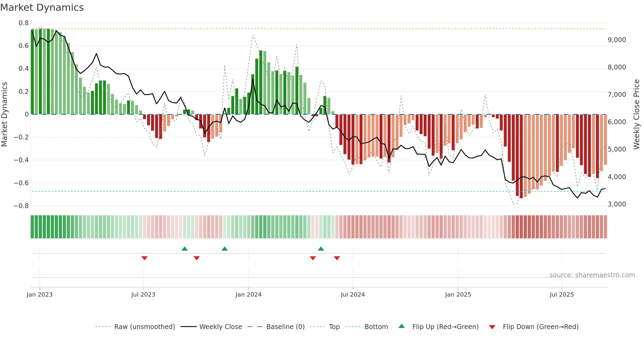Click the 6,000 right axis price label
The height and width of the screenshot is (362, 644).
pos(617,122)
